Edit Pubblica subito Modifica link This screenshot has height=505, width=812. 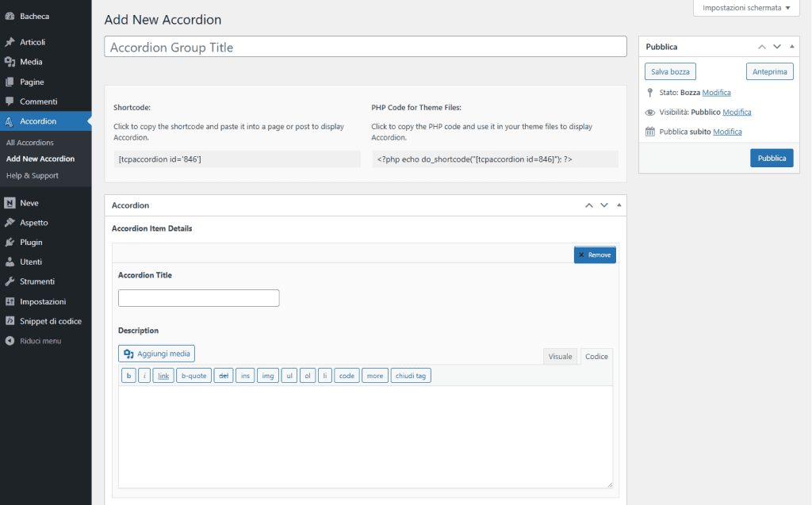(727, 132)
